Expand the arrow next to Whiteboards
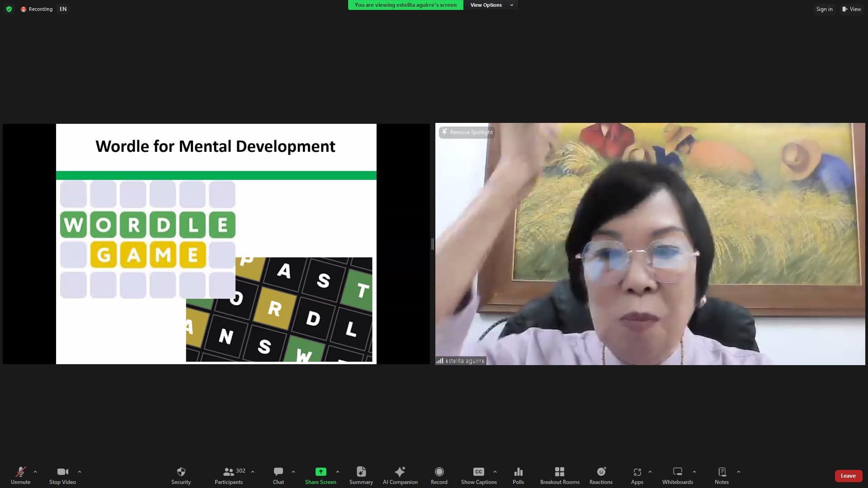Viewport: 868px width, 488px height. point(694,472)
